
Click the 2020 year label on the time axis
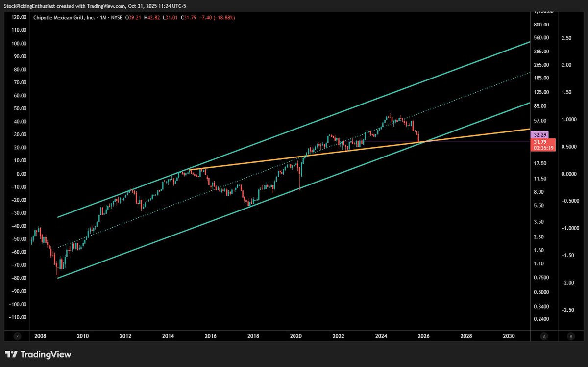[296, 336]
